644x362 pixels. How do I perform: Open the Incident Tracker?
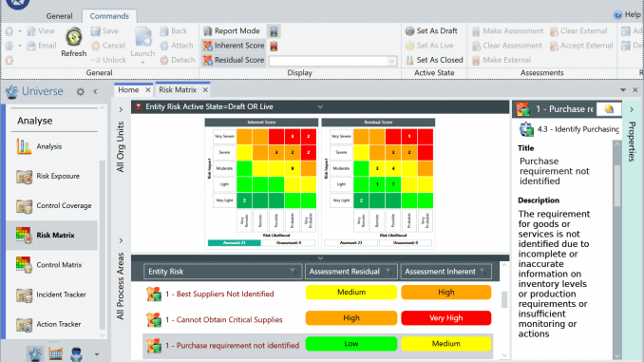51,295
